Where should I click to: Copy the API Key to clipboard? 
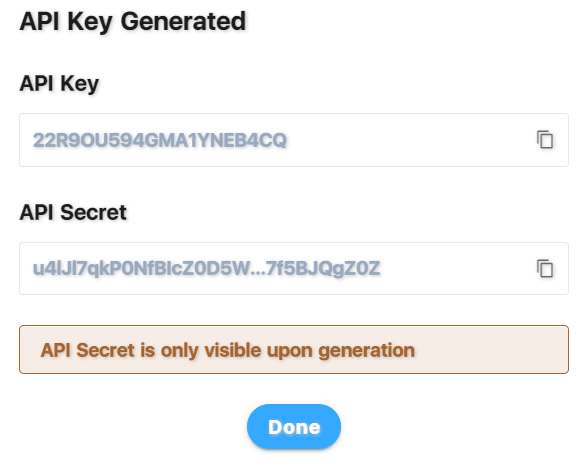[545, 140]
